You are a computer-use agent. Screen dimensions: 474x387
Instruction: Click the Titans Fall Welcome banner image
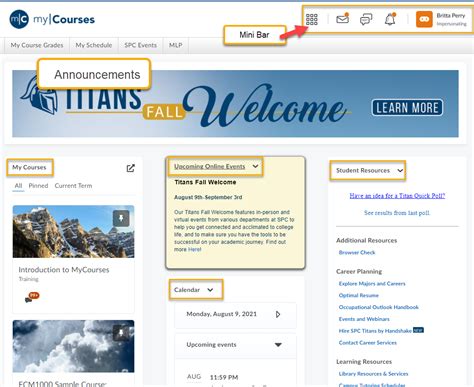tap(235, 104)
